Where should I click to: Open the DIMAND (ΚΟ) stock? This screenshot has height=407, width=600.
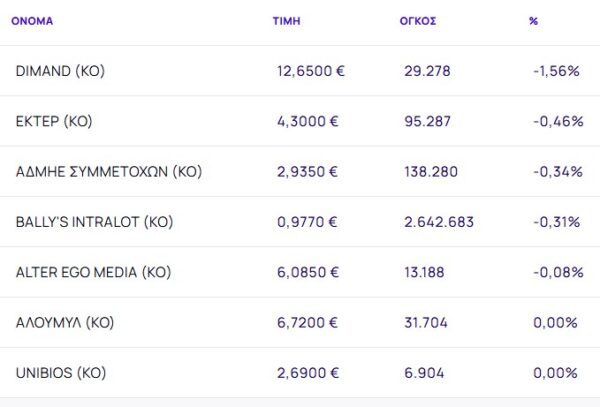(60, 71)
